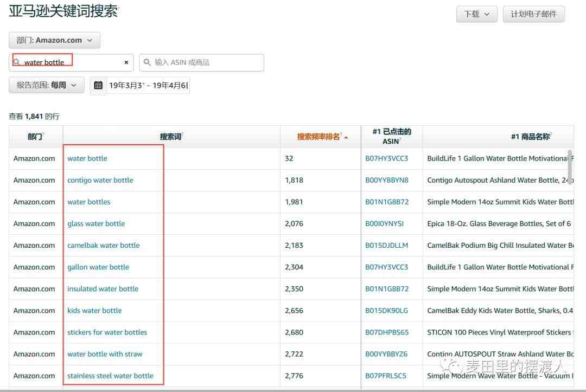
Task: Open kids water bottle search term
Action: 94,310
